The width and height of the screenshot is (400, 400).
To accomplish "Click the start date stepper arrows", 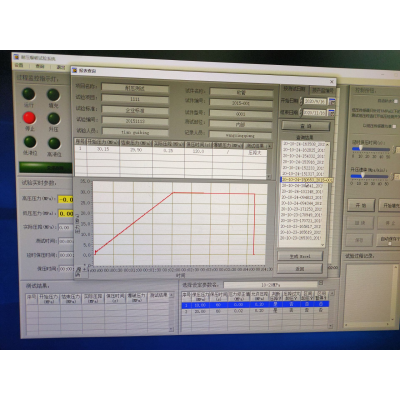I will [x=301, y=101].
